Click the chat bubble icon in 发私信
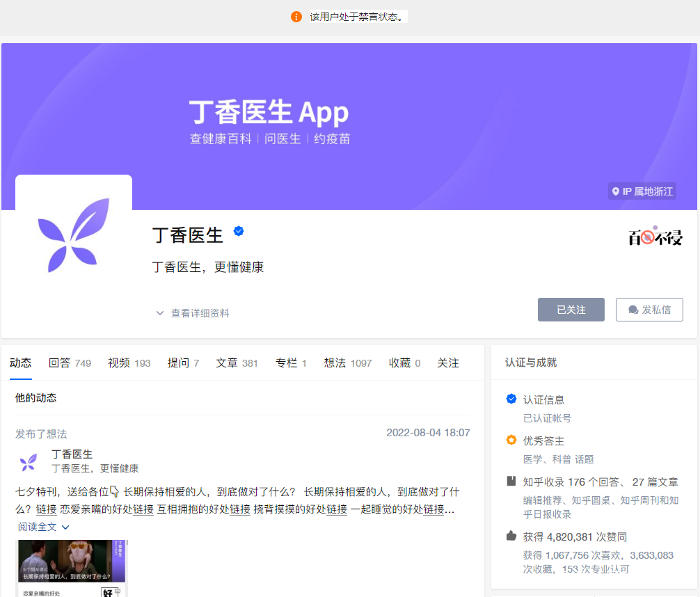This screenshot has width=700, height=597. pos(633,310)
